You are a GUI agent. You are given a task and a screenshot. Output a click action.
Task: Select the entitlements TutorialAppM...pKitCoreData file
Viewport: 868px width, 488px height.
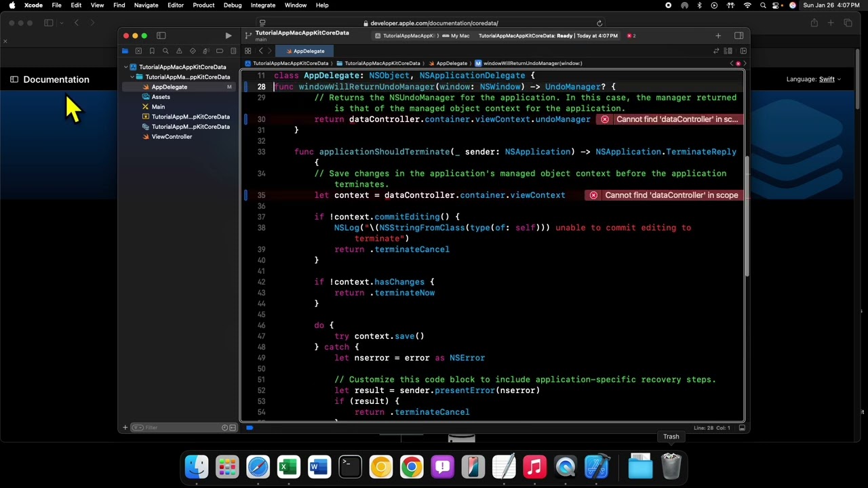186,117
